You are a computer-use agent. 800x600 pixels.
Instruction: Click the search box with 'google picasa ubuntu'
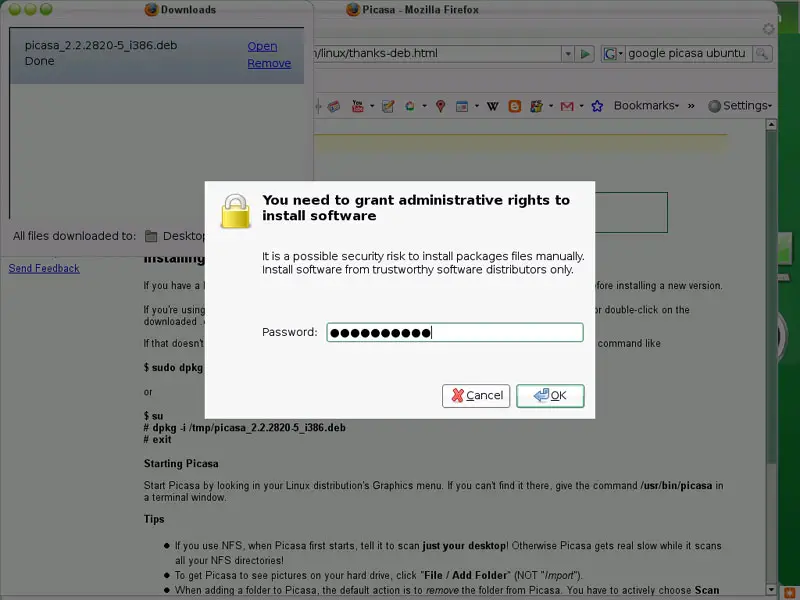(x=687, y=54)
